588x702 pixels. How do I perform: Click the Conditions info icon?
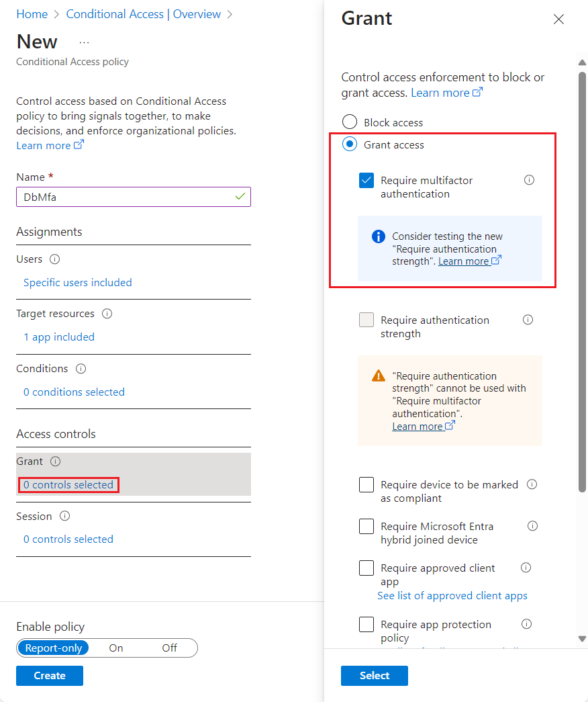81,368
